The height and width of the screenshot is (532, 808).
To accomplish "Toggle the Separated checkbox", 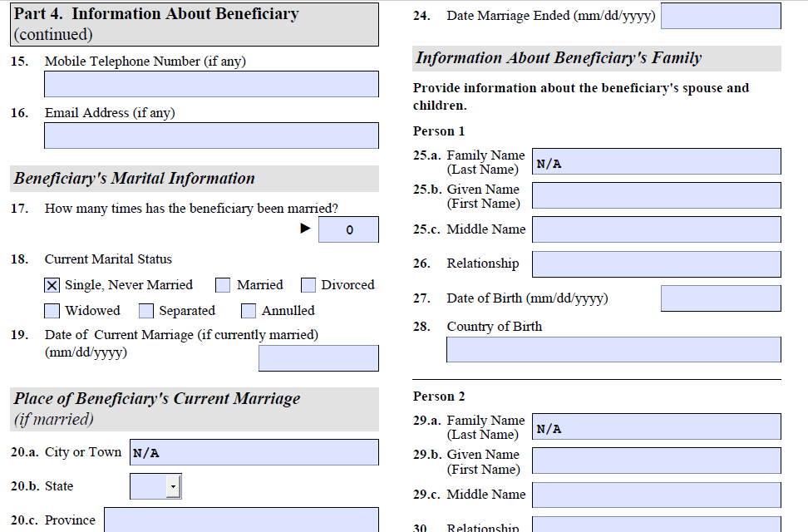I will (x=146, y=311).
